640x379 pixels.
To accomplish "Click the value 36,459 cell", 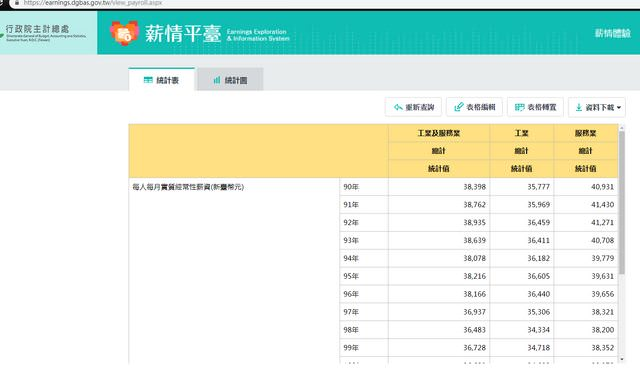I will click(x=522, y=222).
